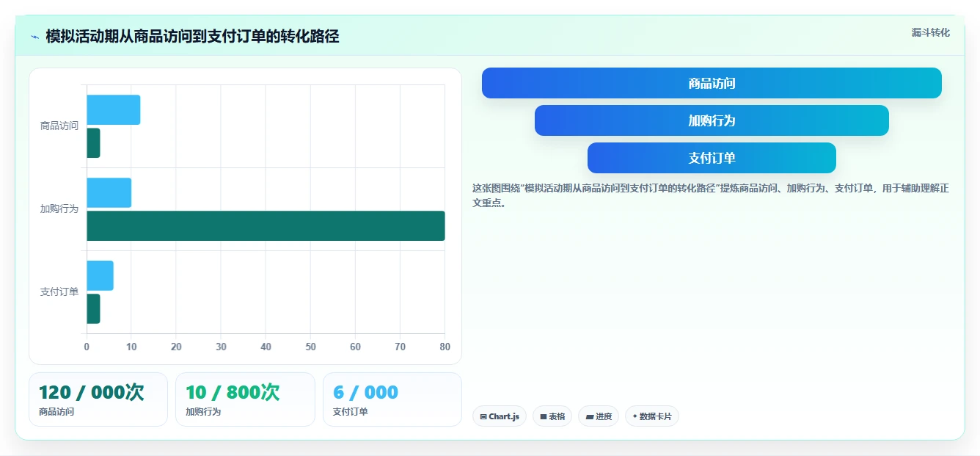Click the x-axis tick label 10
Screen dimensions: 980x456
tap(131, 347)
